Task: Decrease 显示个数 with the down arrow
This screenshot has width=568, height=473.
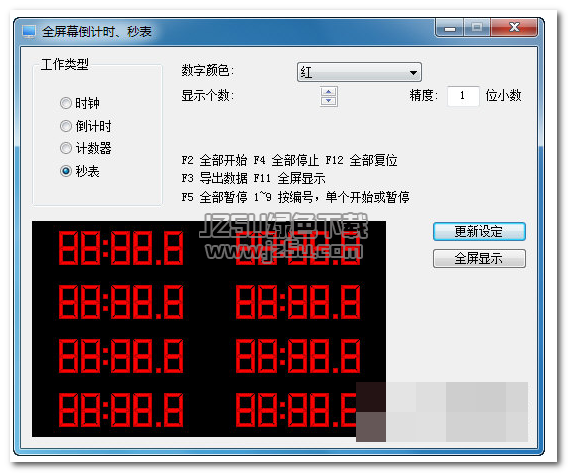Action: (329, 101)
